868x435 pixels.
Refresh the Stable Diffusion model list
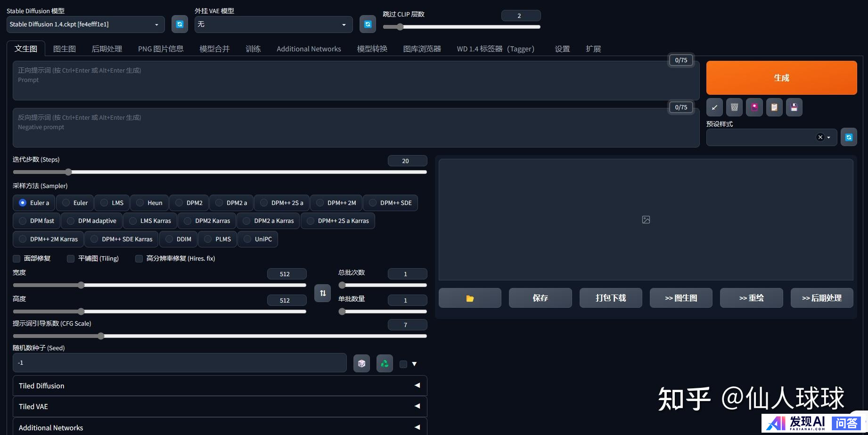180,24
